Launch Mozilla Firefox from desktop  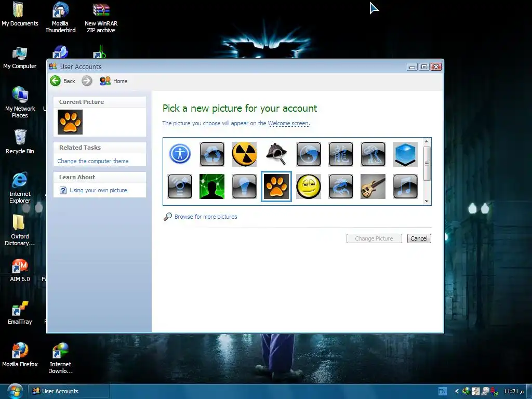pos(20,355)
